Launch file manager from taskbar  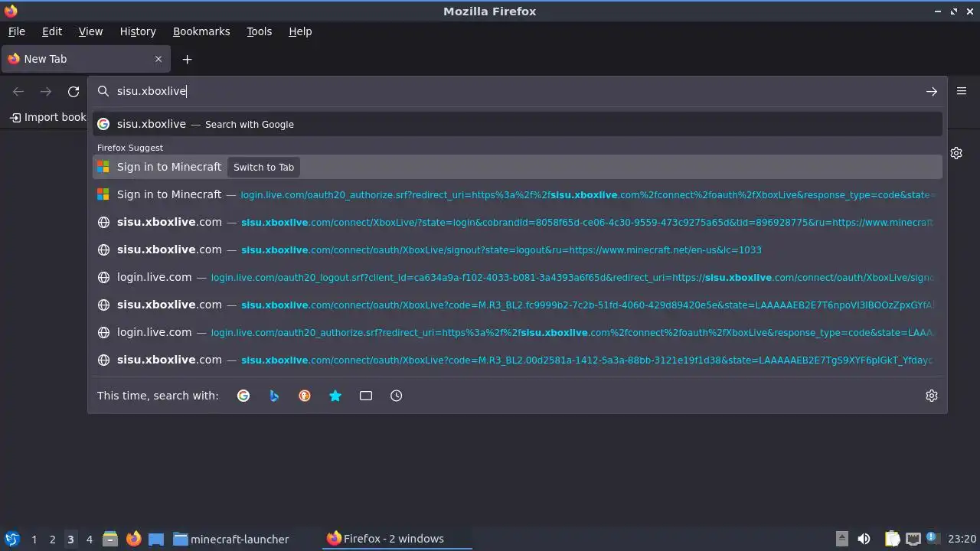click(x=110, y=539)
